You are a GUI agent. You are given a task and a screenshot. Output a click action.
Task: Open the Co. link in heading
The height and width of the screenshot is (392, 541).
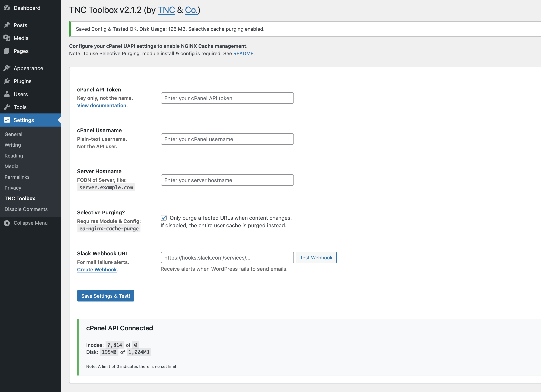[x=191, y=10]
